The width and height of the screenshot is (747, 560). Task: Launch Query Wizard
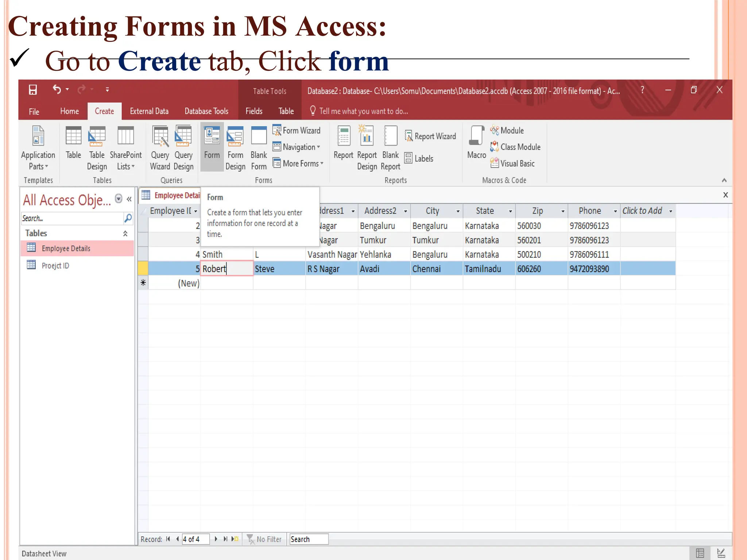point(160,148)
